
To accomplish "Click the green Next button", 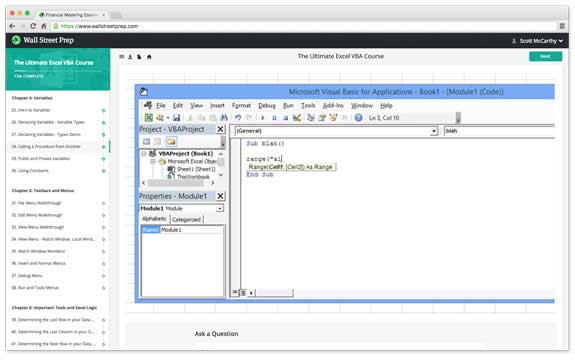I will click(545, 56).
